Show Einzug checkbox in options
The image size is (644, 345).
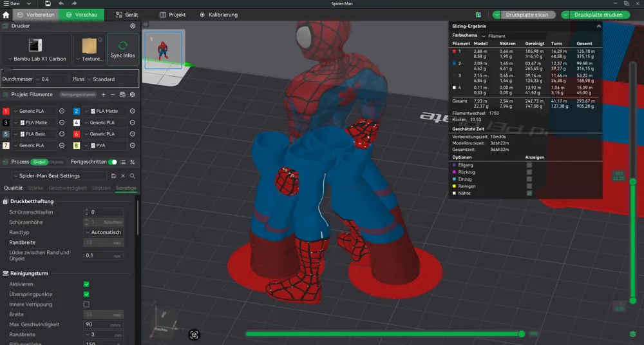[529, 179]
